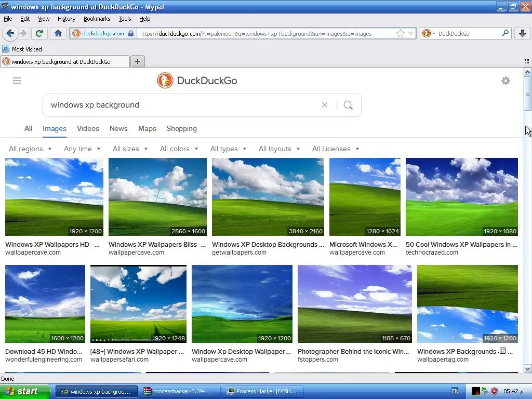Viewport: 532px width, 399px height.
Task: Clear the search query with X
Action: 325,105
